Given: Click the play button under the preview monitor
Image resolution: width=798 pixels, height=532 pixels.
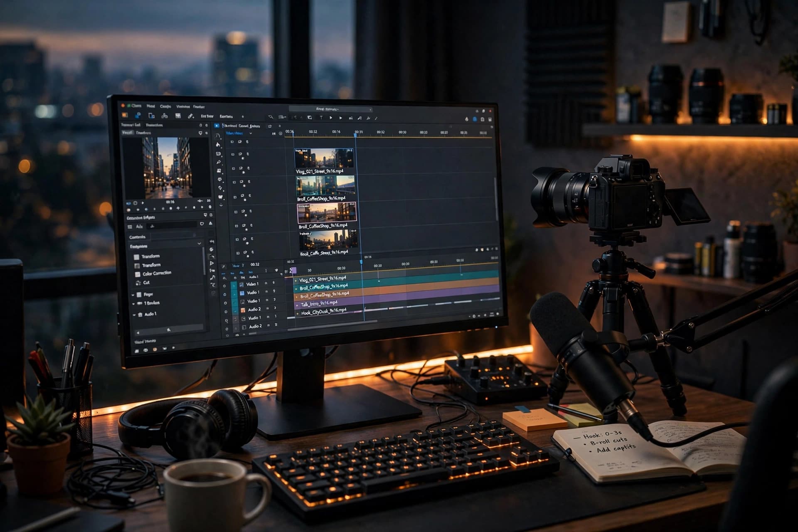Looking at the screenshot, I should [x=143, y=203].
